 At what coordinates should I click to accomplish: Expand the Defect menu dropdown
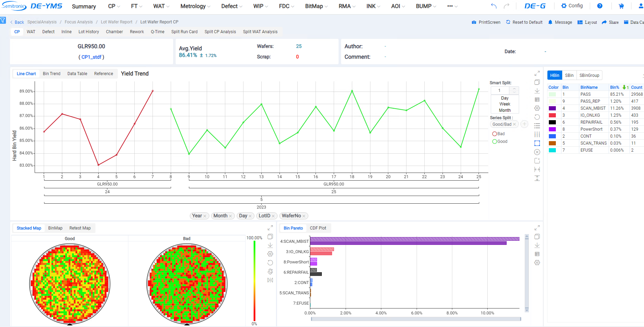coord(232,6)
